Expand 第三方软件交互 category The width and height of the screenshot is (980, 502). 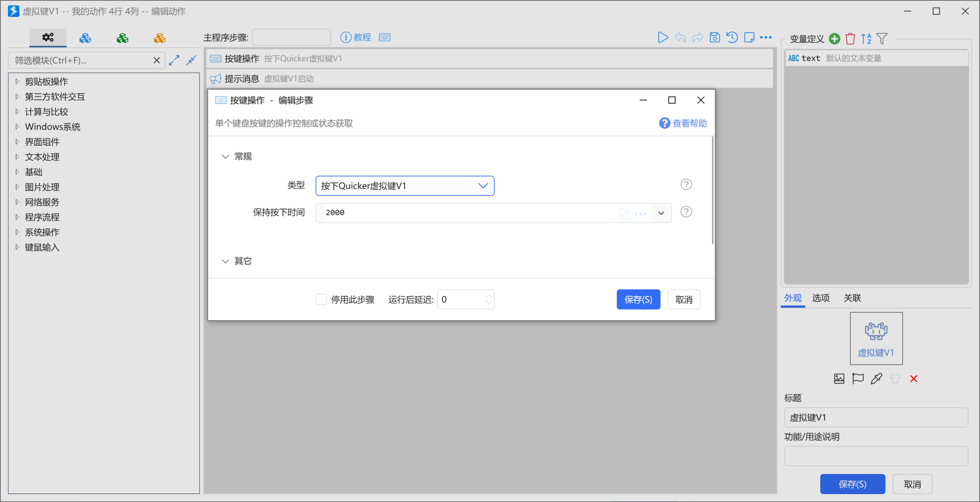[17, 97]
